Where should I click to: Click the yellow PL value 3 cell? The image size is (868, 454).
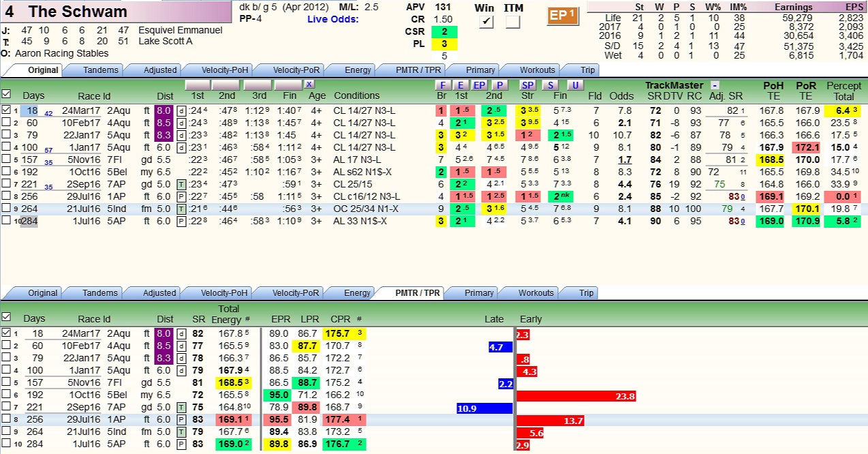click(x=444, y=44)
